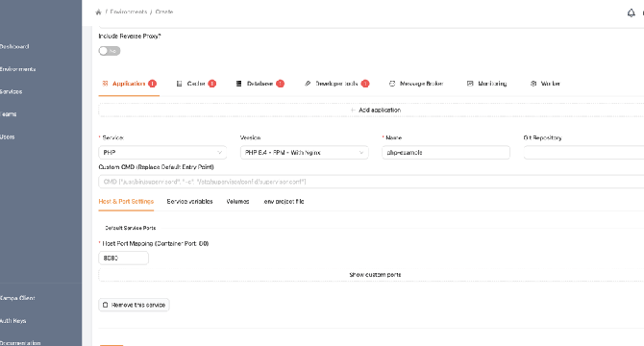Click the Git Repository input field

583,152
